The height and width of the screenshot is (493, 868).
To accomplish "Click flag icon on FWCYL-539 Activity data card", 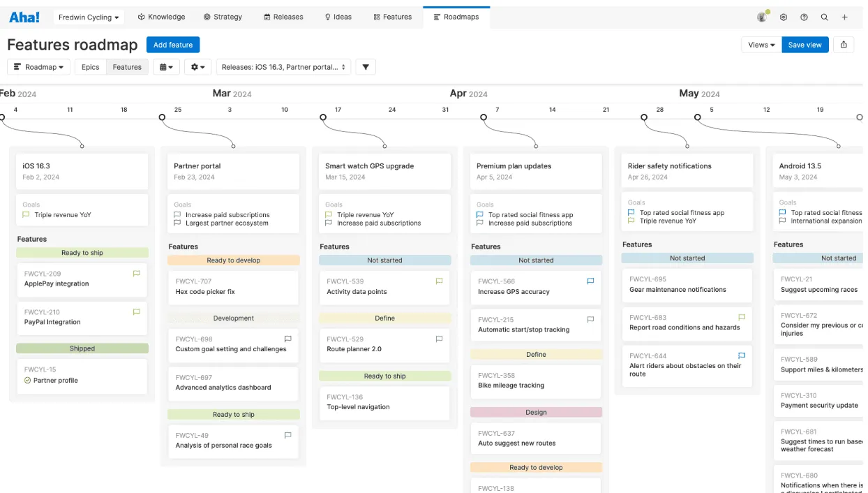I will [x=439, y=281].
